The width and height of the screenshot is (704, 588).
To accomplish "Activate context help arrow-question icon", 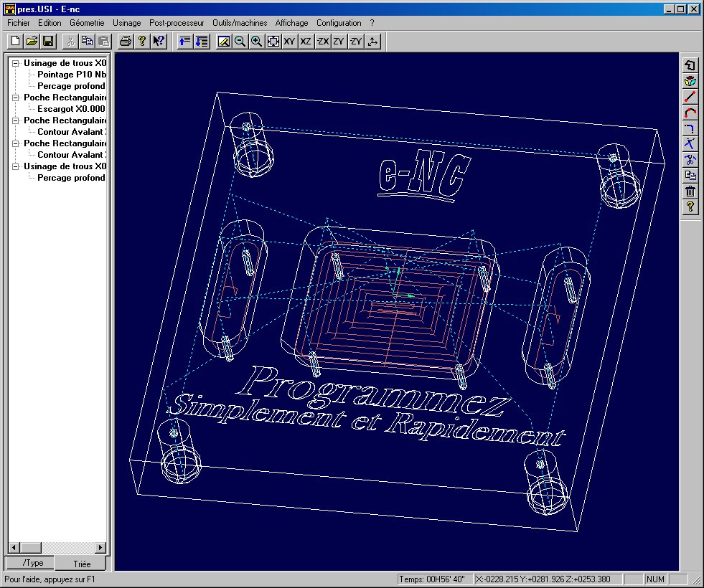I will click(x=159, y=42).
